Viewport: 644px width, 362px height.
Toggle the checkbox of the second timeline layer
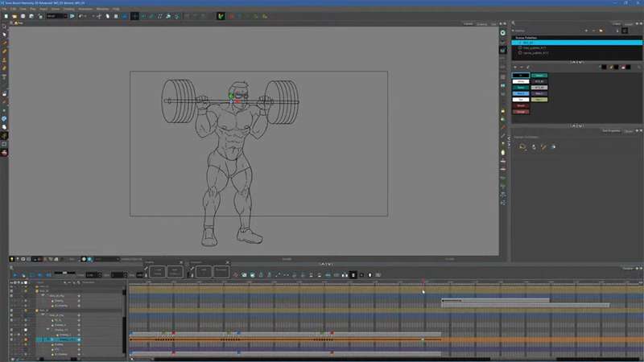click(11, 291)
